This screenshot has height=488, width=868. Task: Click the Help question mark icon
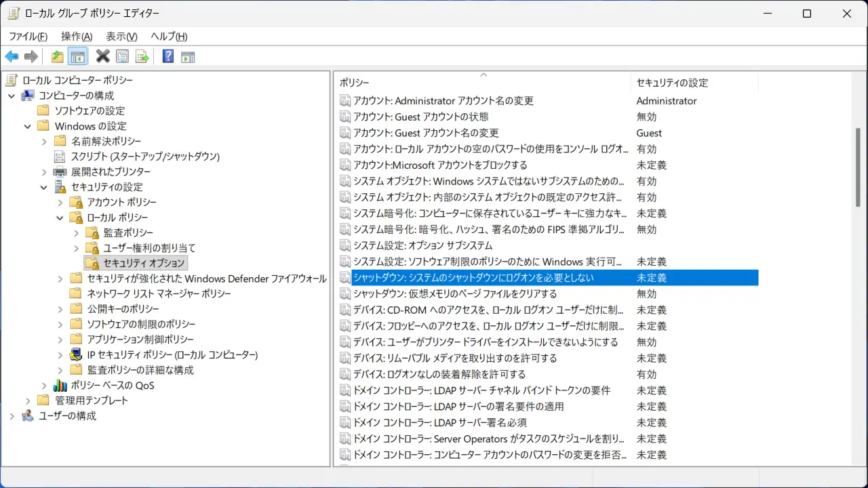[x=168, y=57]
